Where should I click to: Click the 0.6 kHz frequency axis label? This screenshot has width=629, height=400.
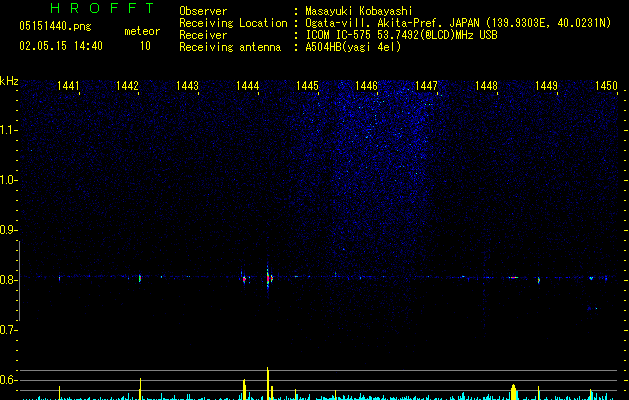coord(8,380)
